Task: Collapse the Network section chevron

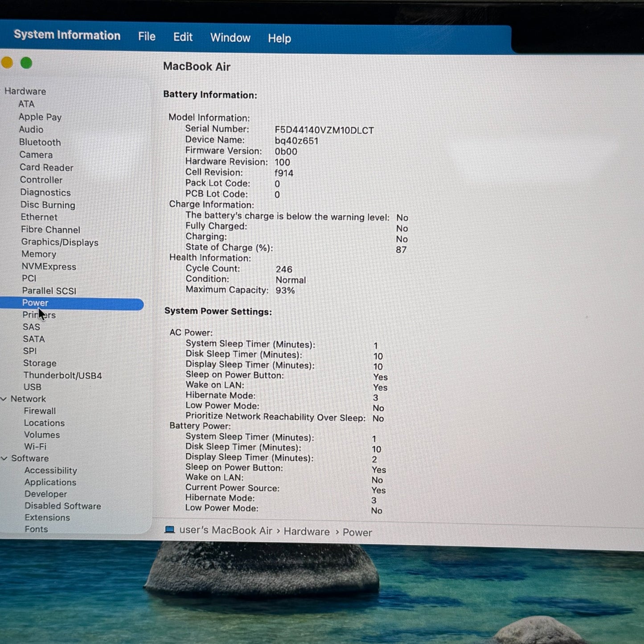Action: pos(4,399)
